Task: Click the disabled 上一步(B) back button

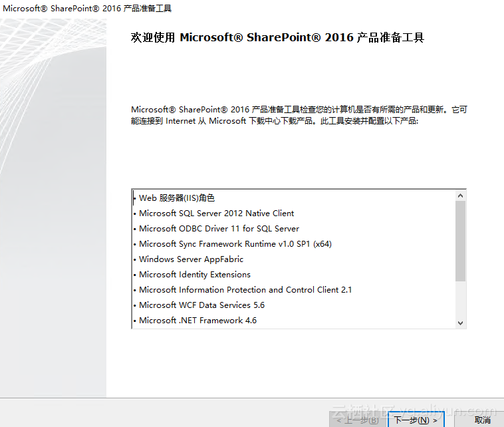Action: pyautogui.click(x=358, y=420)
